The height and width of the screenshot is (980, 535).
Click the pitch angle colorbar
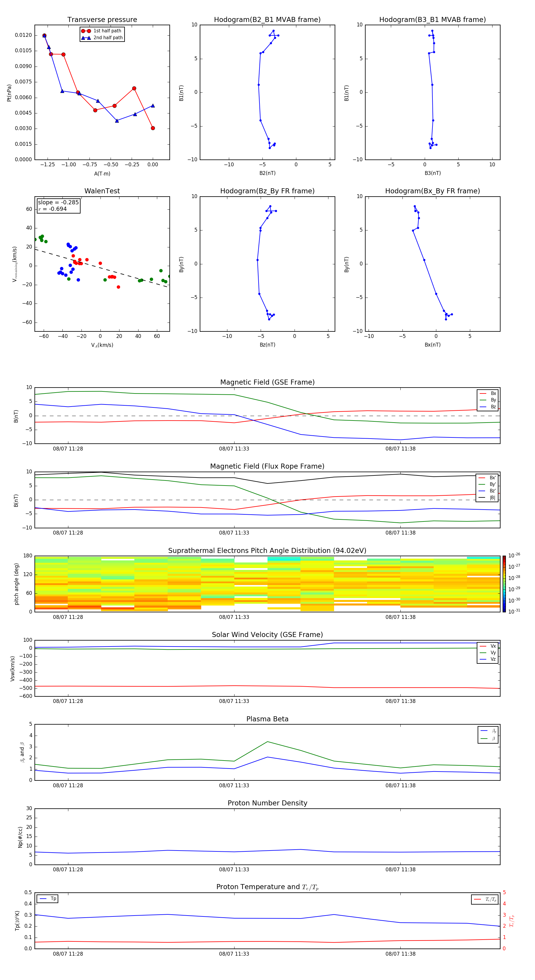coord(504,584)
